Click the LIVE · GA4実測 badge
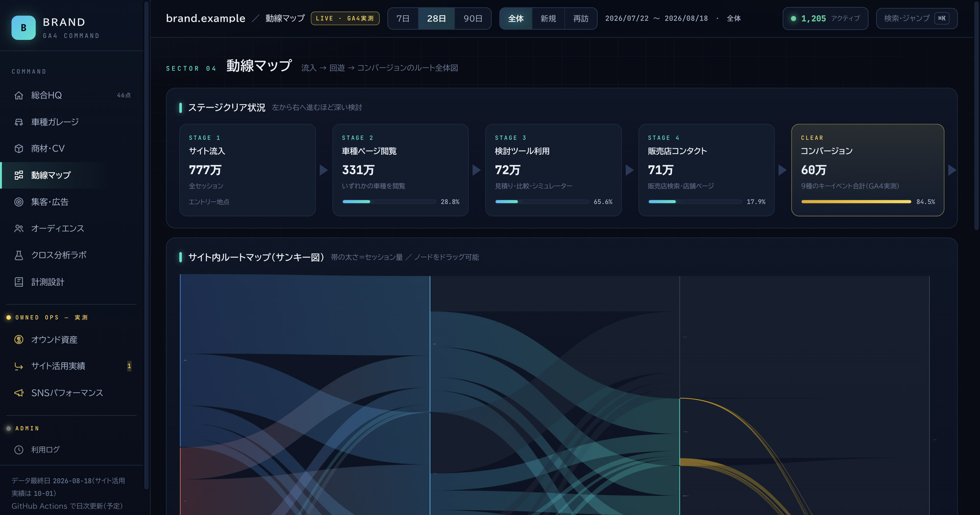The image size is (980, 515). pos(345,19)
